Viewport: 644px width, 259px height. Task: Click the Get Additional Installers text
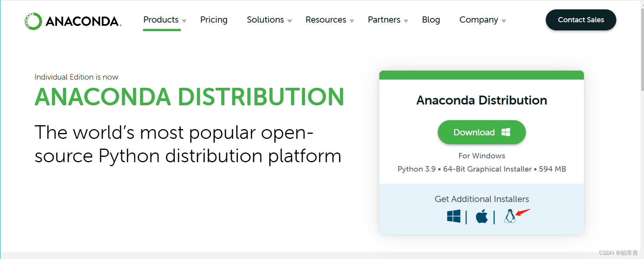[x=481, y=199]
